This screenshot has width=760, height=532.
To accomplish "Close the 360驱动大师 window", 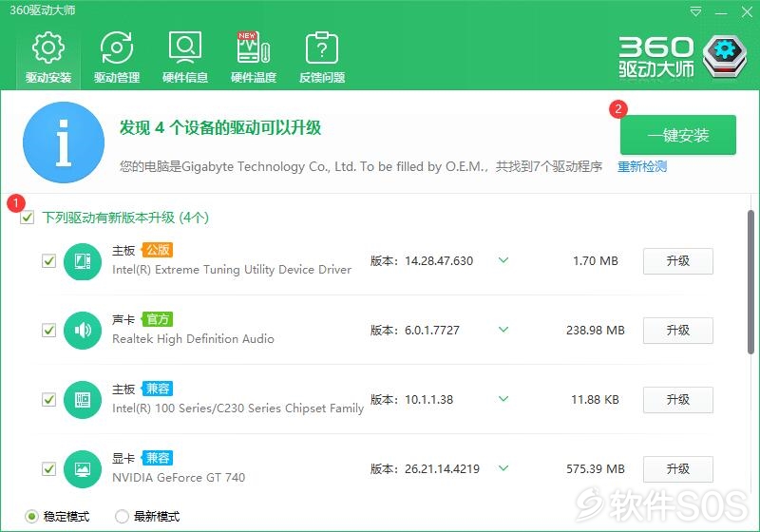I will coord(747,11).
